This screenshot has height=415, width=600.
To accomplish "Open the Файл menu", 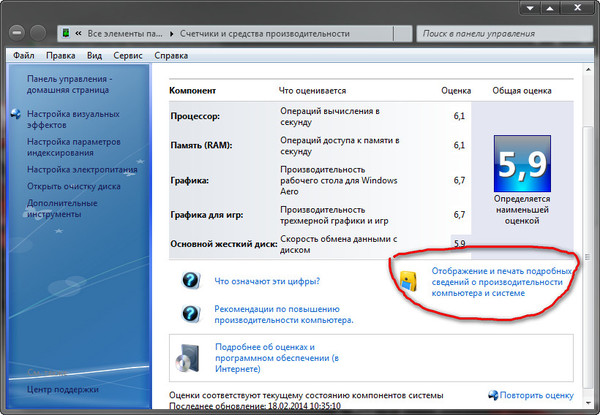I will (x=25, y=56).
